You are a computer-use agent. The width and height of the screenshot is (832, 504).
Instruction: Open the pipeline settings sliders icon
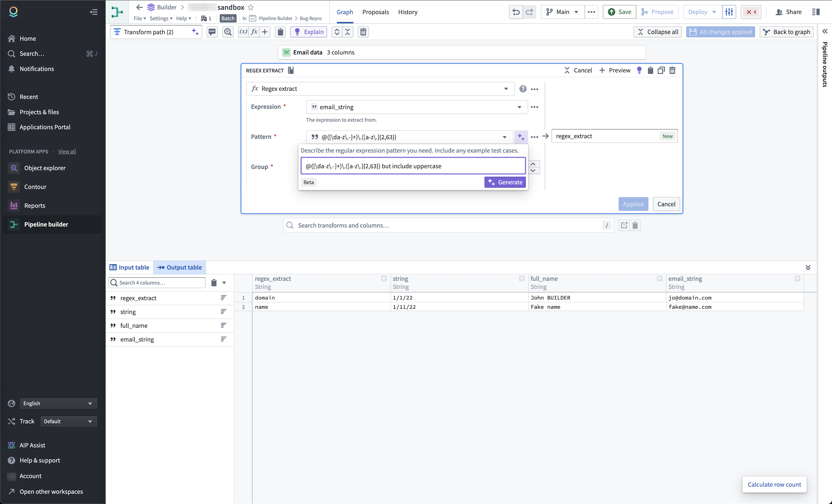coord(729,12)
